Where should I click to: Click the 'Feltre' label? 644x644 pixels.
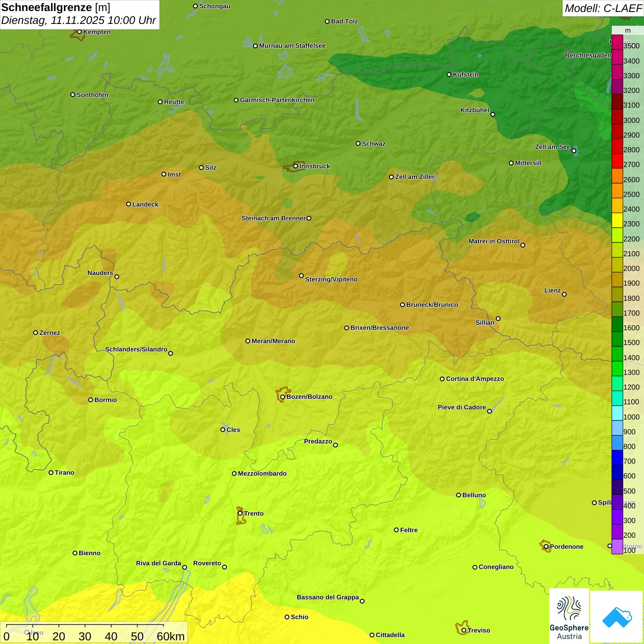click(409, 530)
